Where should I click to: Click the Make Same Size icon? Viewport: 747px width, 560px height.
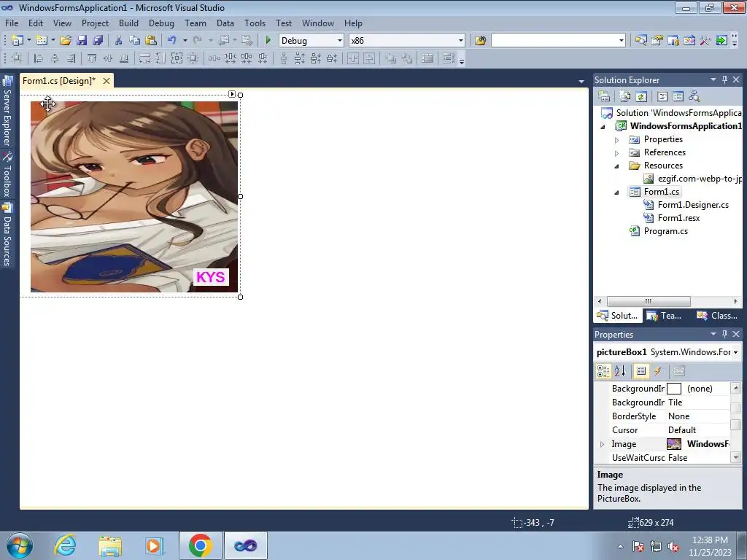tap(177, 58)
